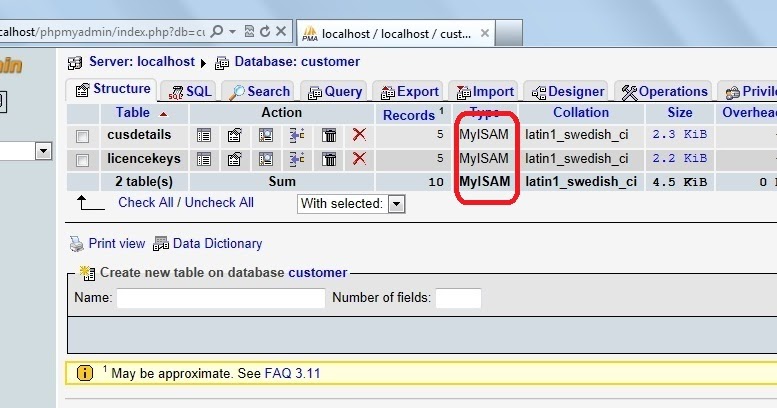Viewport: 777px width, 408px height.
Task: Click the printer icon for Print view
Action: pos(76,244)
